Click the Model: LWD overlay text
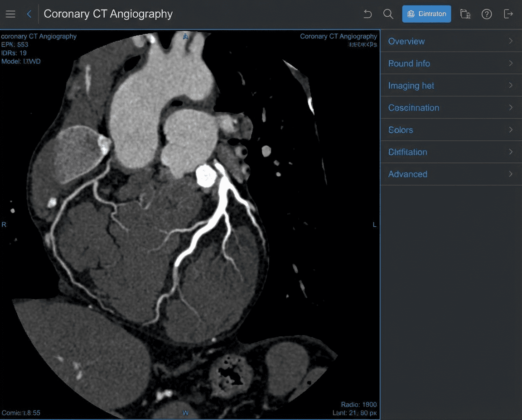Image resolution: width=522 pixels, height=420 pixels. click(20, 61)
